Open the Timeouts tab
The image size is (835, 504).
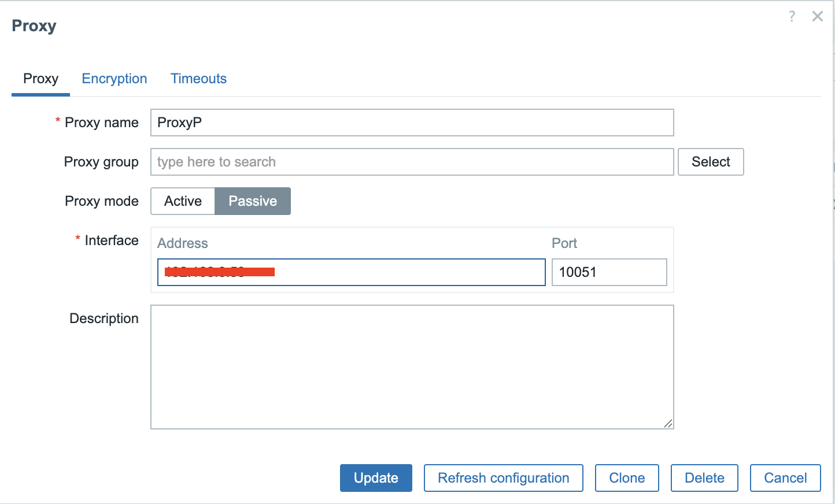pyautogui.click(x=198, y=79)
